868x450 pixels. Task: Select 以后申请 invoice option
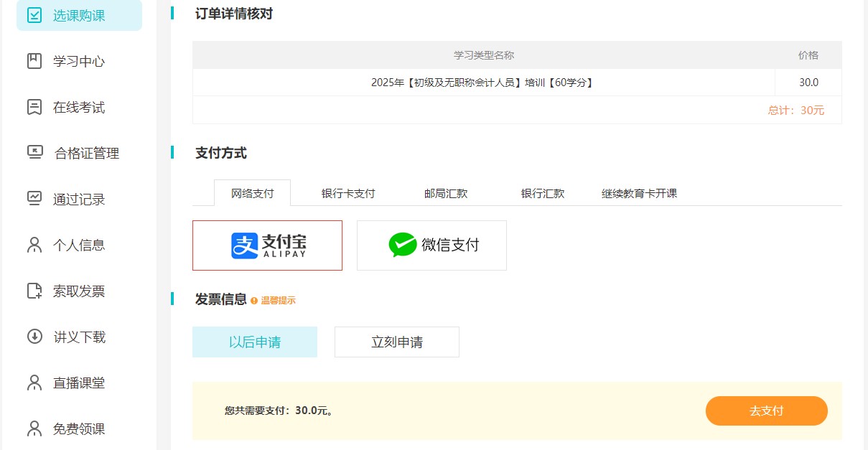point(254,342)
